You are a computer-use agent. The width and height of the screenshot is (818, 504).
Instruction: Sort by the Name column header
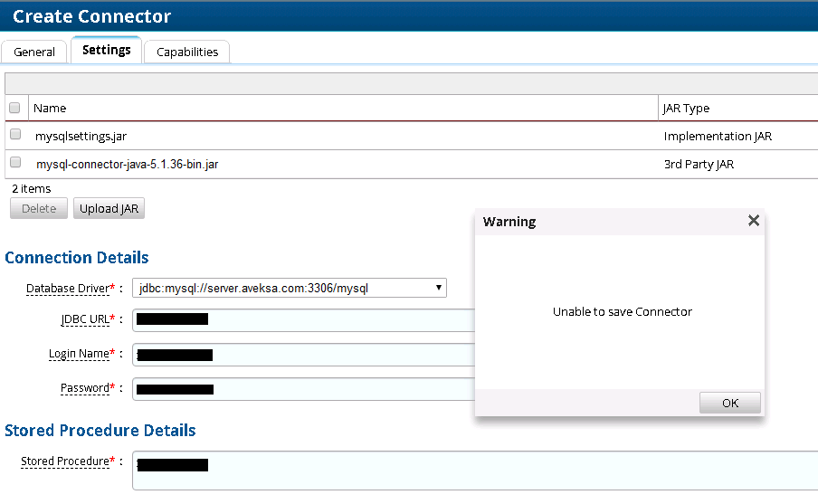(50, 108)
